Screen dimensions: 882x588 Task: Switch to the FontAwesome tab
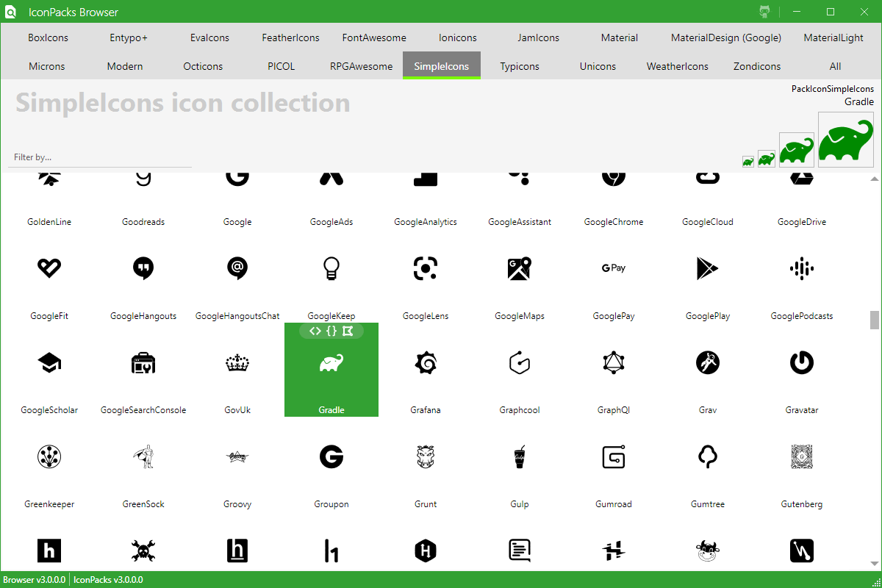[374, 37]
